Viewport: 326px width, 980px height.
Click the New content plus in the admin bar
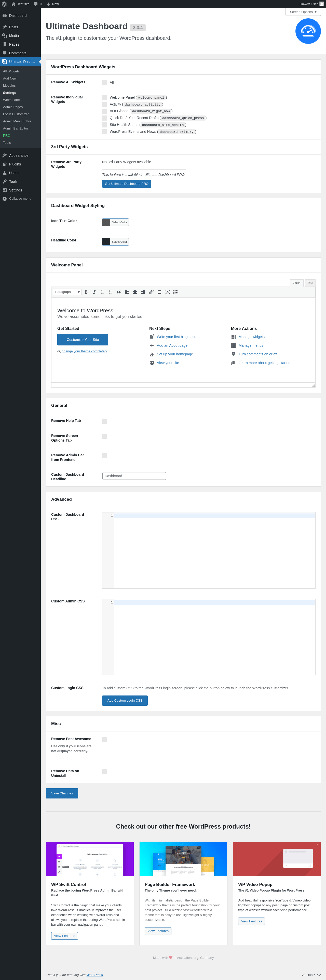click(53, 4)
